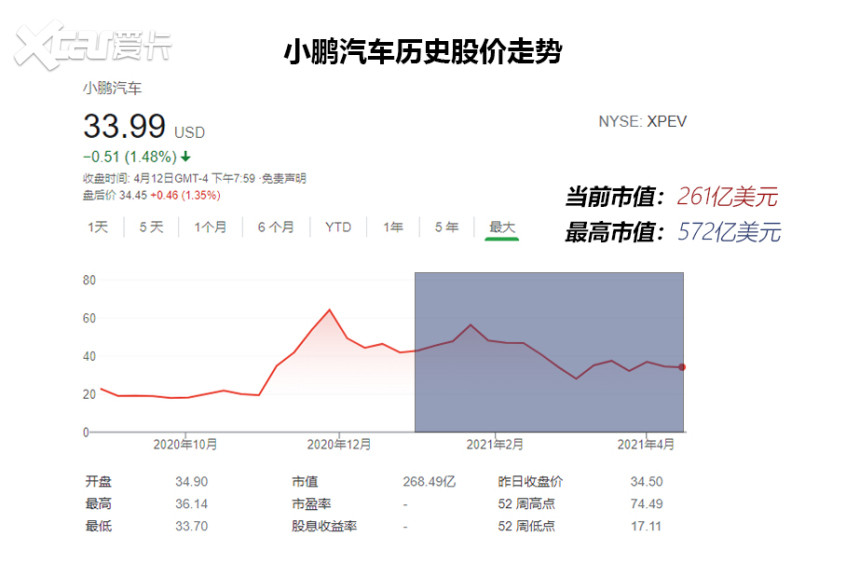The image size is (846, 564).
Task: Click the after-hours 盘后价 34.45 text
Action: 115,195
